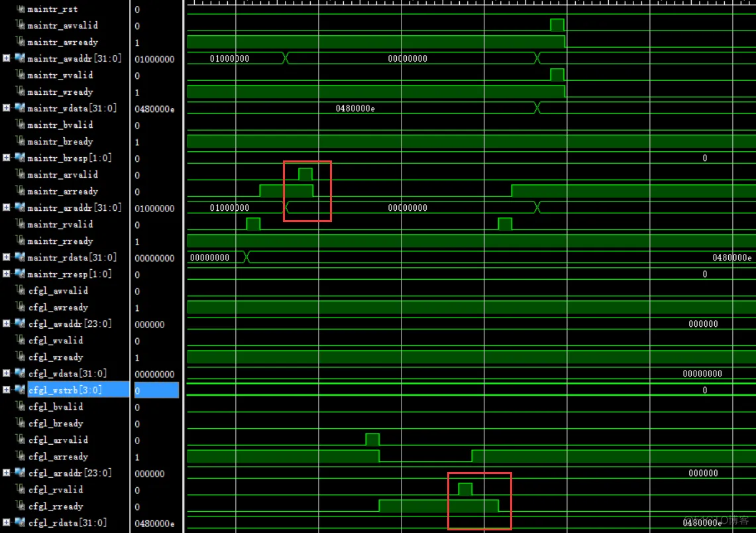Click the maintr_awready wire icon

[x=21, y=42]
